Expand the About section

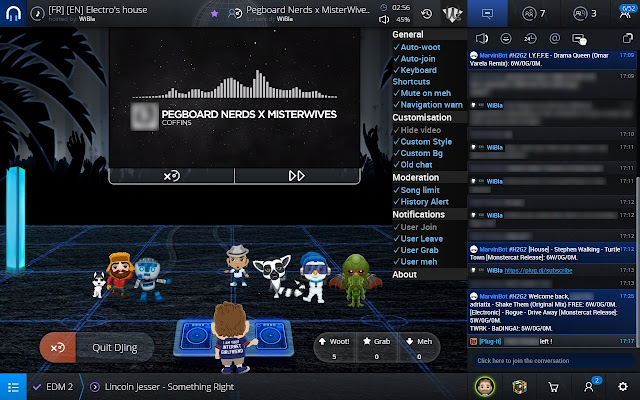(429, 274)
